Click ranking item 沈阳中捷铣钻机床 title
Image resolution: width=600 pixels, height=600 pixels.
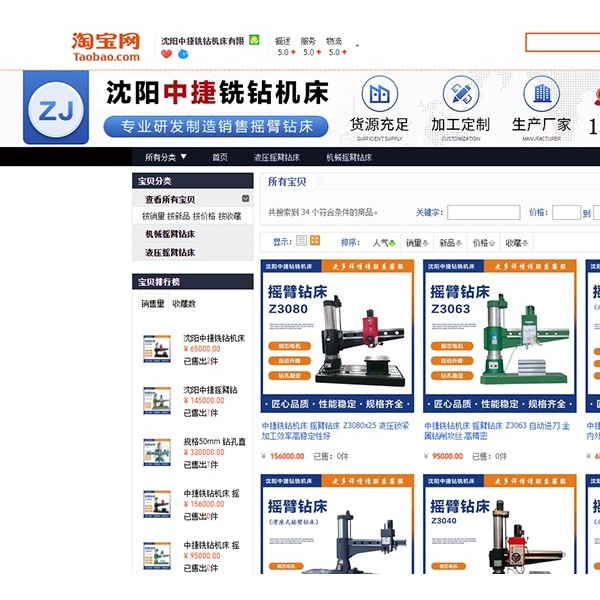[x=214, y=338]
